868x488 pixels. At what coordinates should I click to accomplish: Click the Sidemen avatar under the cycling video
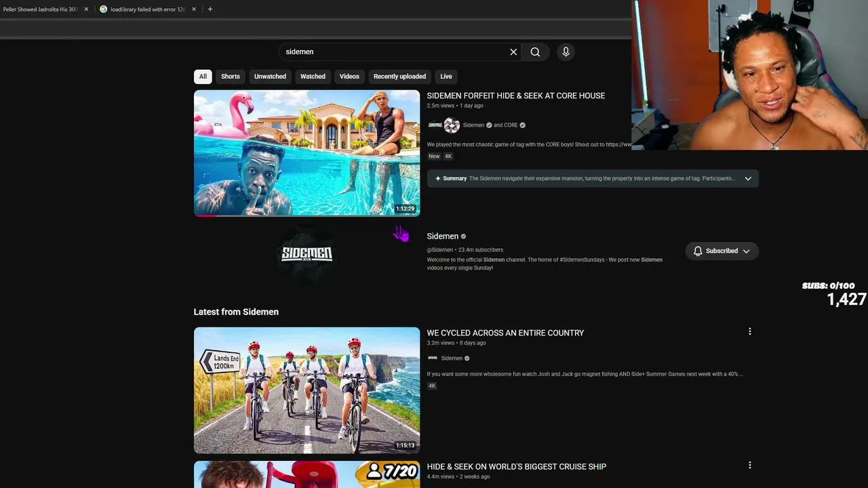pos(433,359)
